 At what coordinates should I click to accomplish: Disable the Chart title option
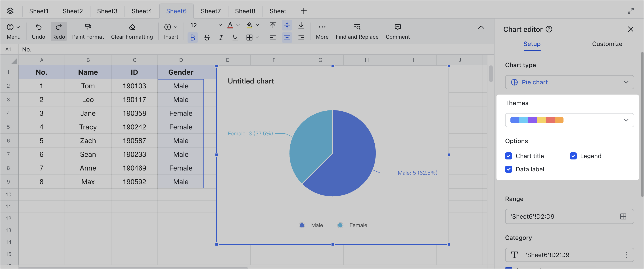(x=508, y=156)
